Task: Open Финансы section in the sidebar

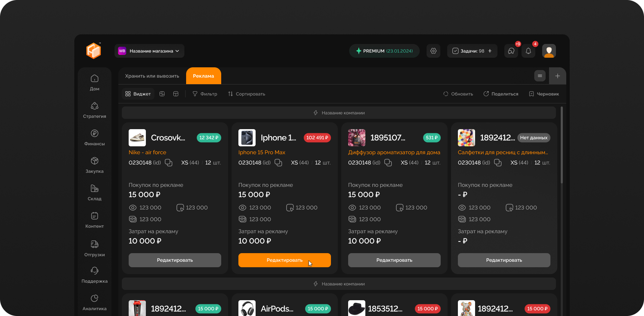Action: click(95, 137)
